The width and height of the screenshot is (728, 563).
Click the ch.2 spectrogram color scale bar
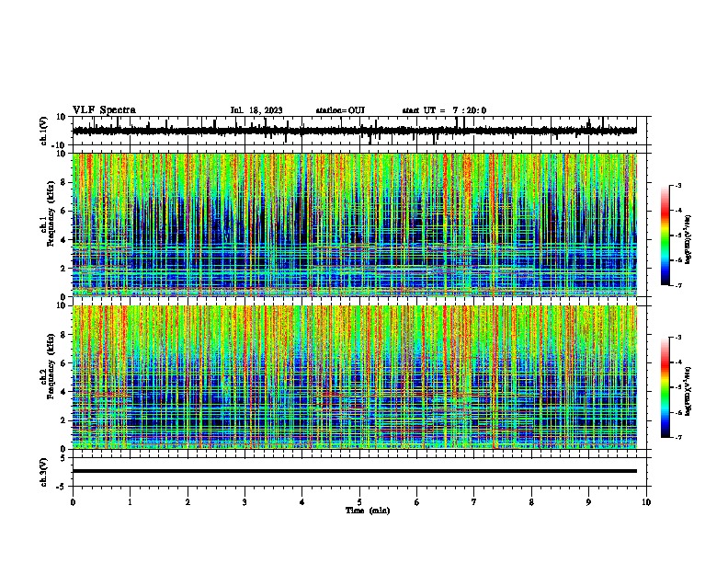click(x=665, y=387)
